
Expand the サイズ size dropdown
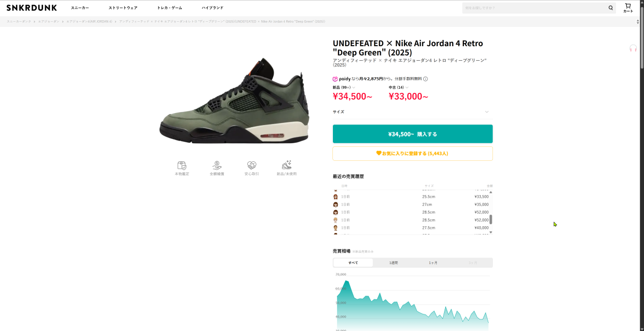(x=487, y=112)
